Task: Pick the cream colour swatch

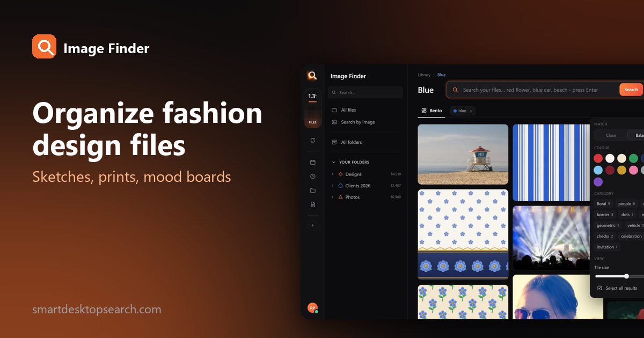Action: 621,158
